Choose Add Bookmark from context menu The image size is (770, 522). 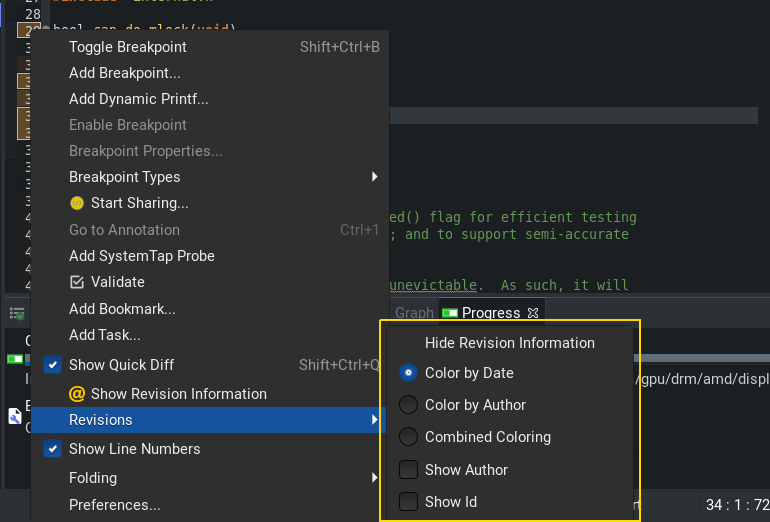122,309
